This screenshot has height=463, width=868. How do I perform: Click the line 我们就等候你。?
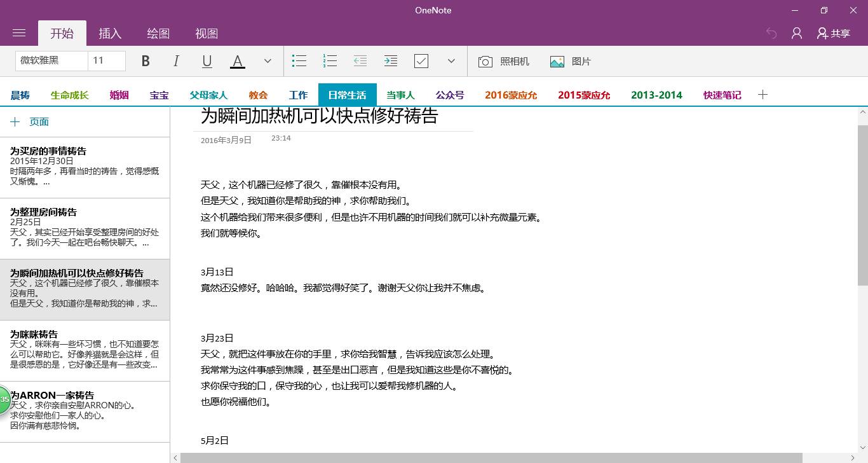point(231,233)
